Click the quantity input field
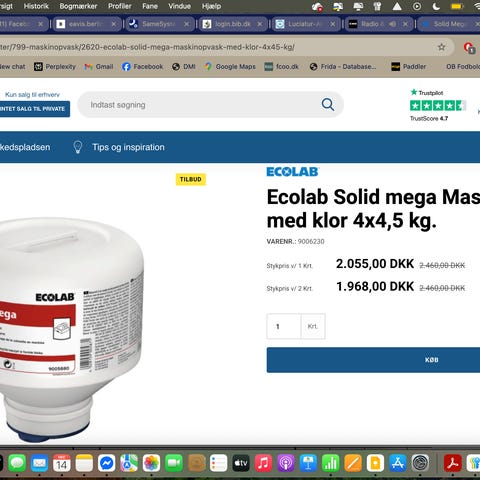480x480 pixels. click(x=284, y=326)
